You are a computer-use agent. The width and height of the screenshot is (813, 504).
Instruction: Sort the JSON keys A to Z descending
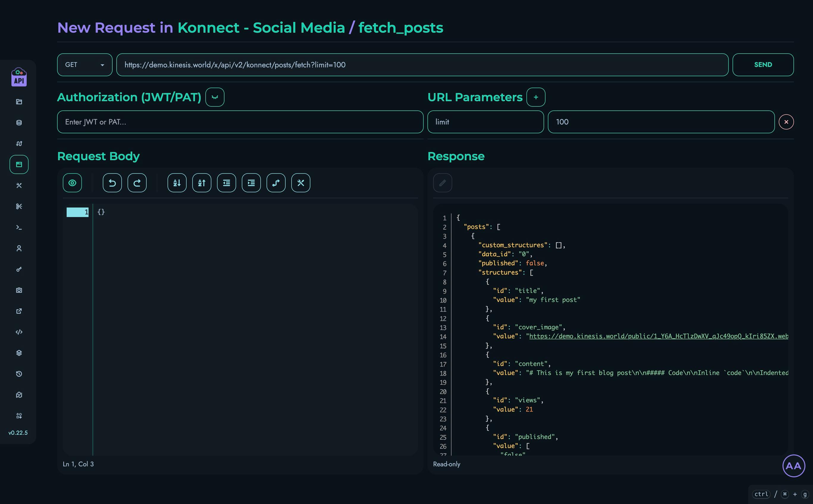point(177,183)
